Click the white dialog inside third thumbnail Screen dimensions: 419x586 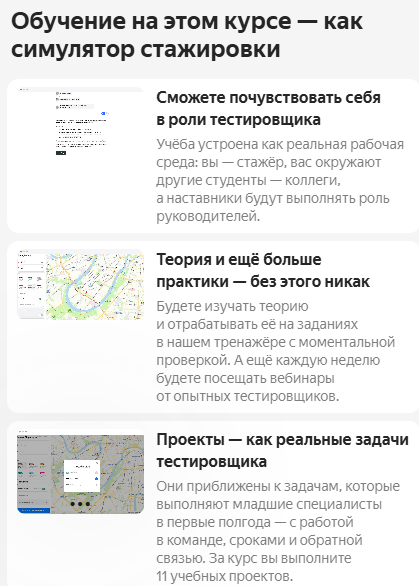coord(82,476)
